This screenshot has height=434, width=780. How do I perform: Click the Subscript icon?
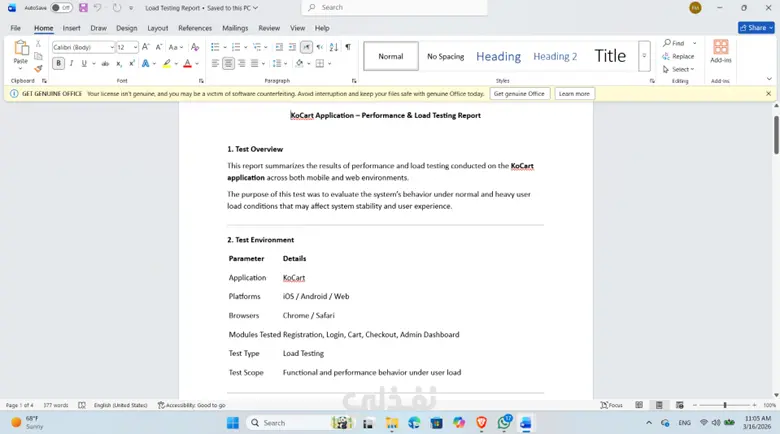(x=118, y=63)
